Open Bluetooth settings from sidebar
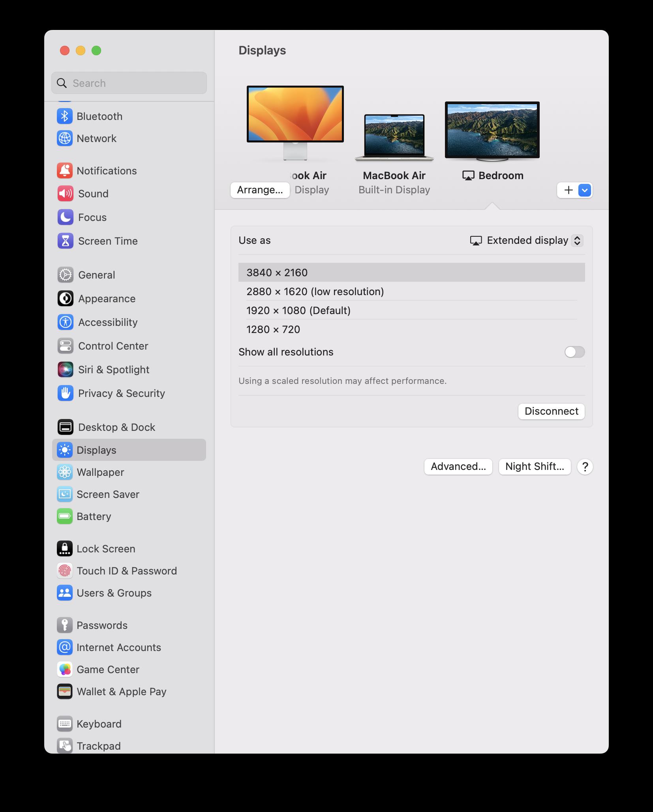This screenshot has width=653, height=812. pos(99,116)
